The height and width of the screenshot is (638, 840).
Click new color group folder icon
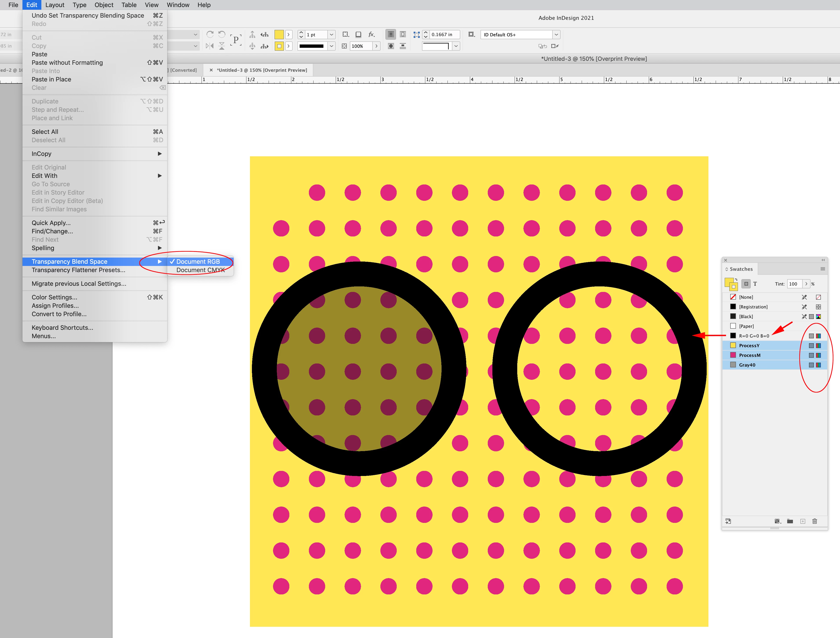(x=790, y=521)
